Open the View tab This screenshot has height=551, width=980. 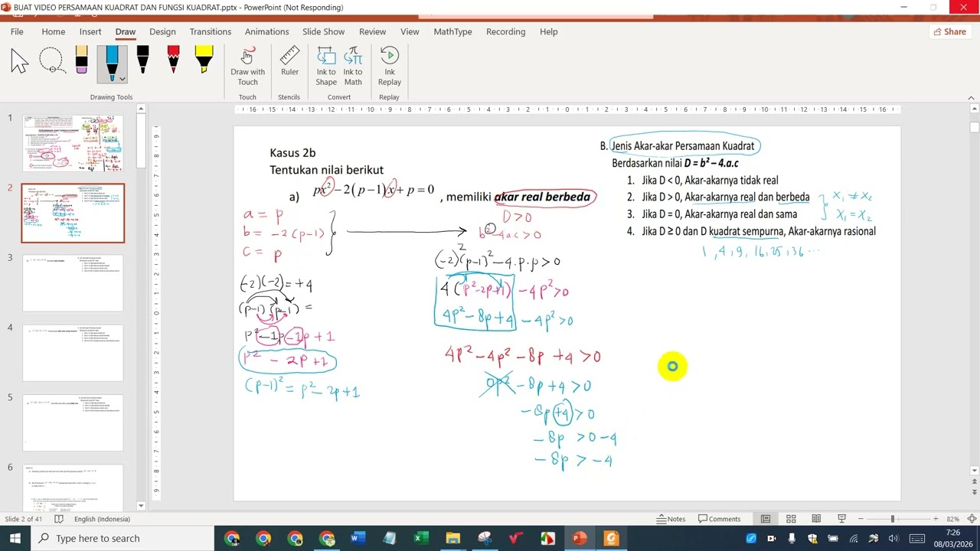click(410, 31)
